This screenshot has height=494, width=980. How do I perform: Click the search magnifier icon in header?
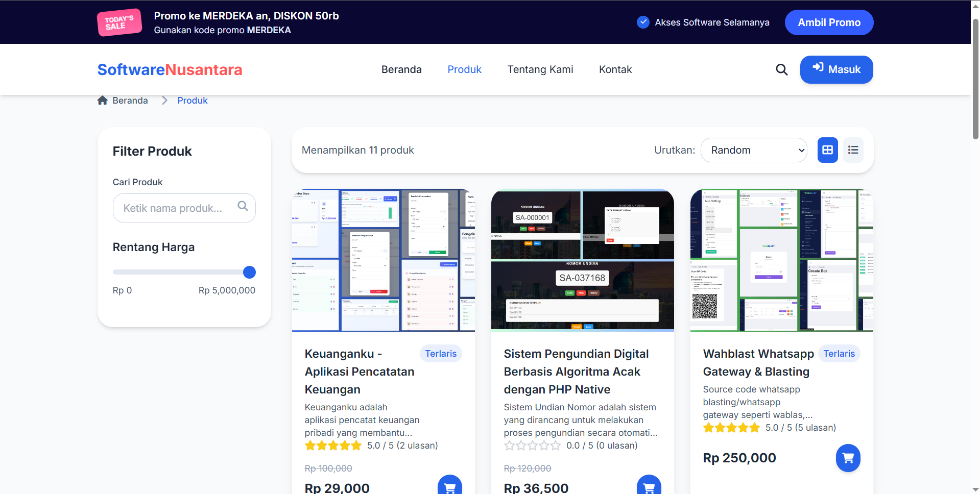(781, 69)
